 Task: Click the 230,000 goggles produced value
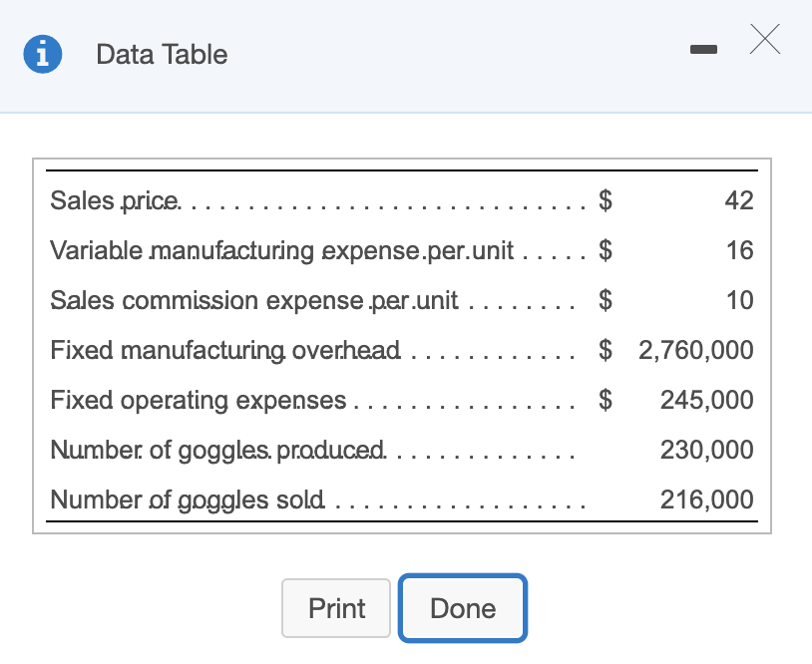706,450
